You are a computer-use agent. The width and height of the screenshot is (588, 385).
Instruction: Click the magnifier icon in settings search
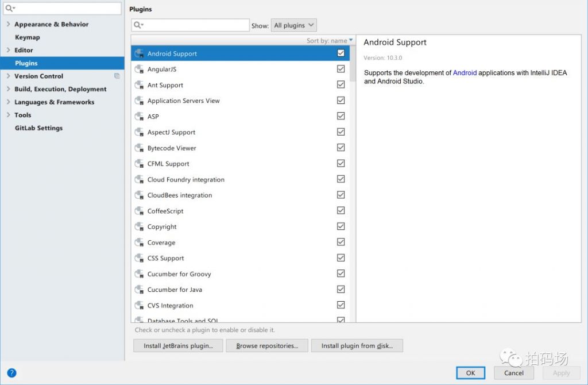[x=10, y=8]
